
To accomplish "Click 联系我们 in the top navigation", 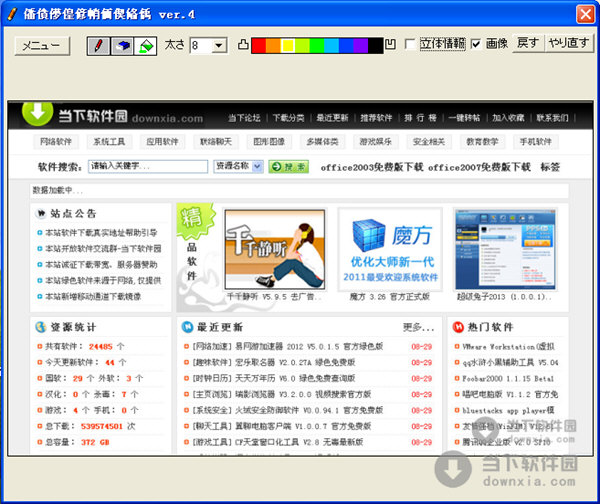I will tap(552, 118).
